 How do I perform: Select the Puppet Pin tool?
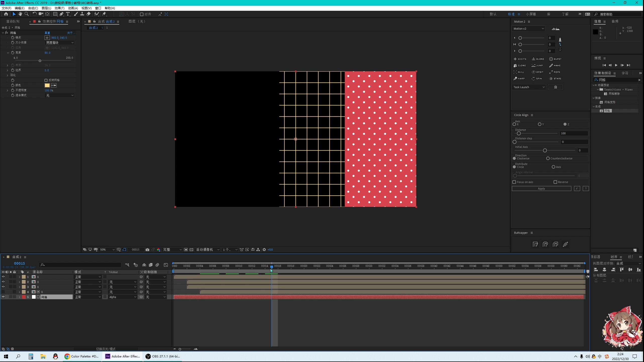point(104,14)
